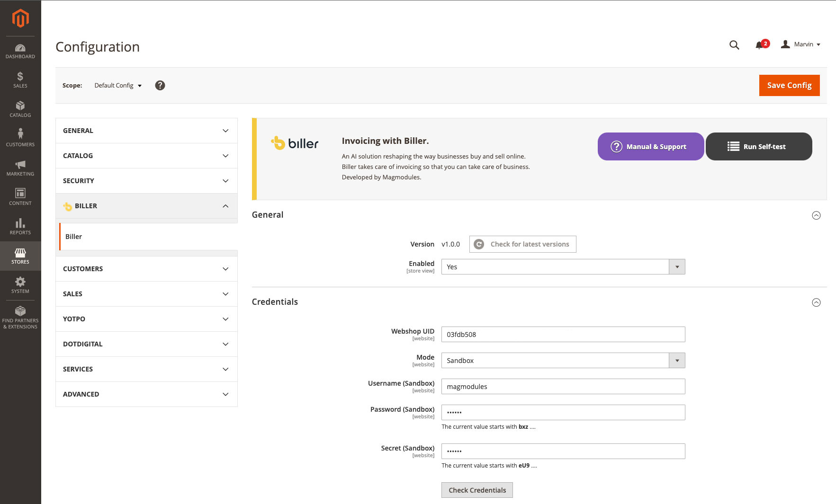This screenshot has height=504, width=836.
Task: Expand the CUSTOMERS config group
Action: tap(146, 269)
